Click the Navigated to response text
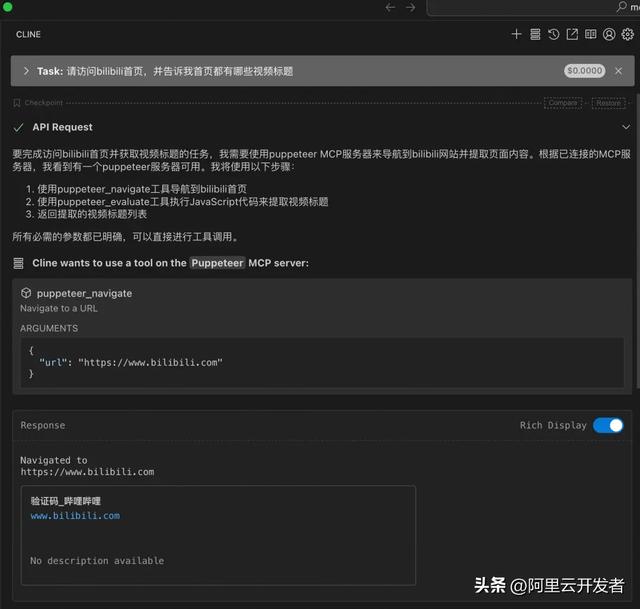Viewport: 640px width, 609px height. (x=87, y=466)
